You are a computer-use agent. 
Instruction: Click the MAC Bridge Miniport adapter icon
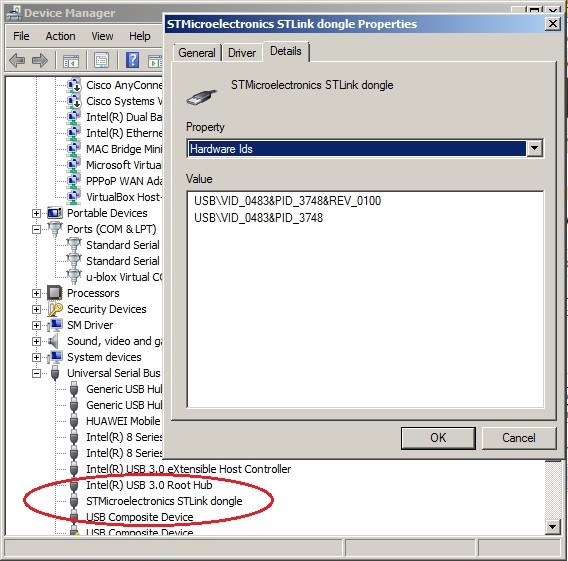pyautogui.click(x=74, y=149)
